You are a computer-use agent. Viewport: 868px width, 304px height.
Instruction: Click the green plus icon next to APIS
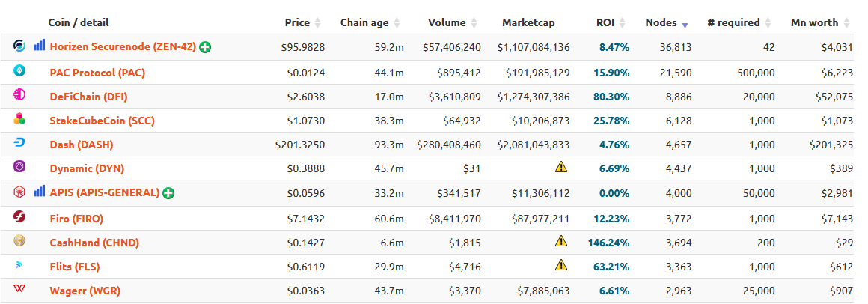pyautogui.click(x=168, y=193)
